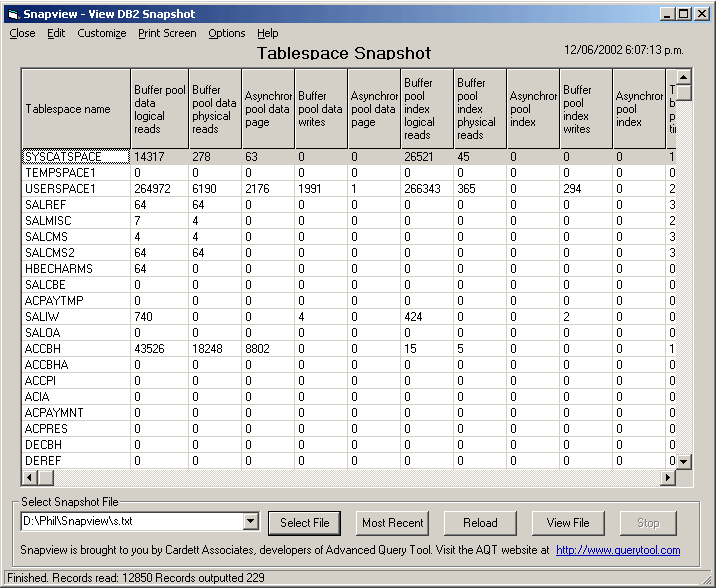The image size is (716, 588).
Task: Click the vertical scrollbar thumb
Action: click(x=684, y=93)
